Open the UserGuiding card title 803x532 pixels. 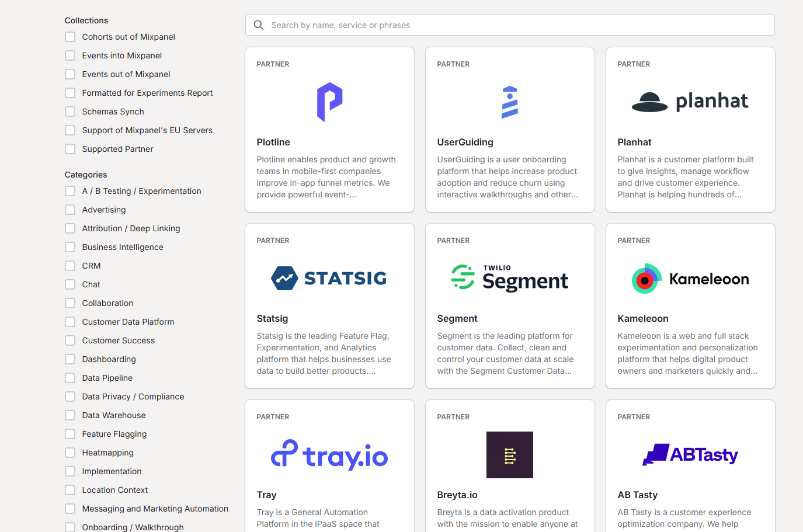[465, 142]
